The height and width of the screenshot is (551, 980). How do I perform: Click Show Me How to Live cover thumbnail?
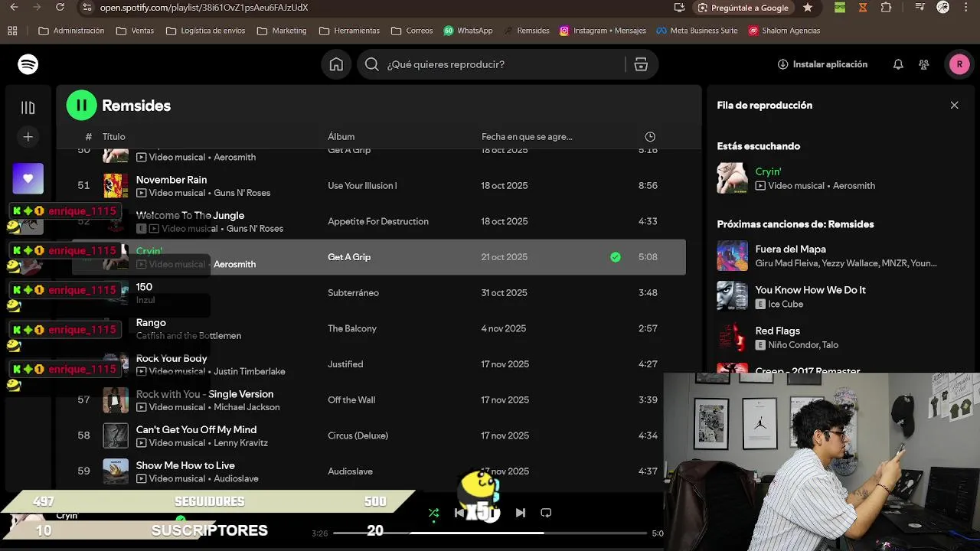116,471
